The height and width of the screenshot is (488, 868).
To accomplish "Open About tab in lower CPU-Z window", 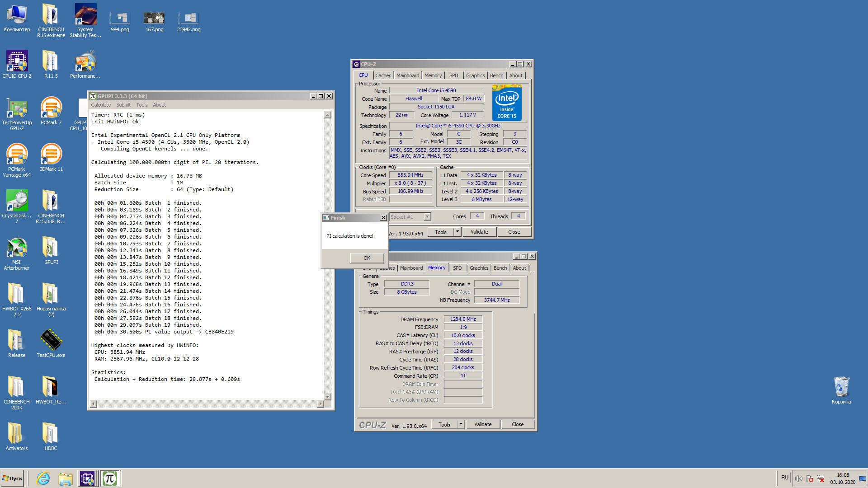I will point(519,268).
